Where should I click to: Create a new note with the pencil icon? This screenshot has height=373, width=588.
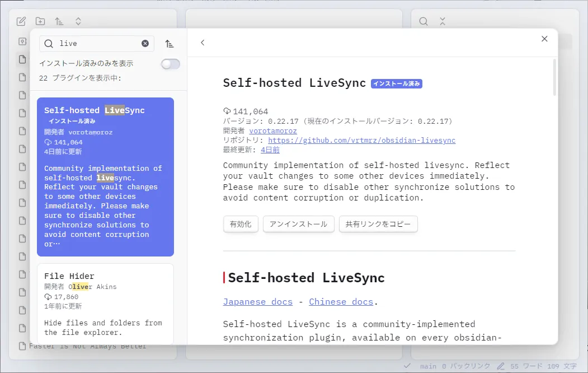pyautogui.click(x=21, y=21)
